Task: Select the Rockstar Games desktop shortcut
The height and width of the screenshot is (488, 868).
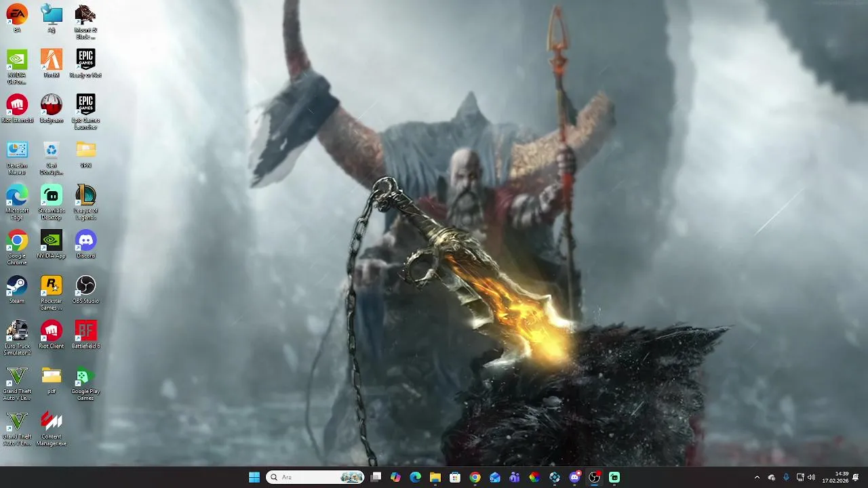Action: 52,293
